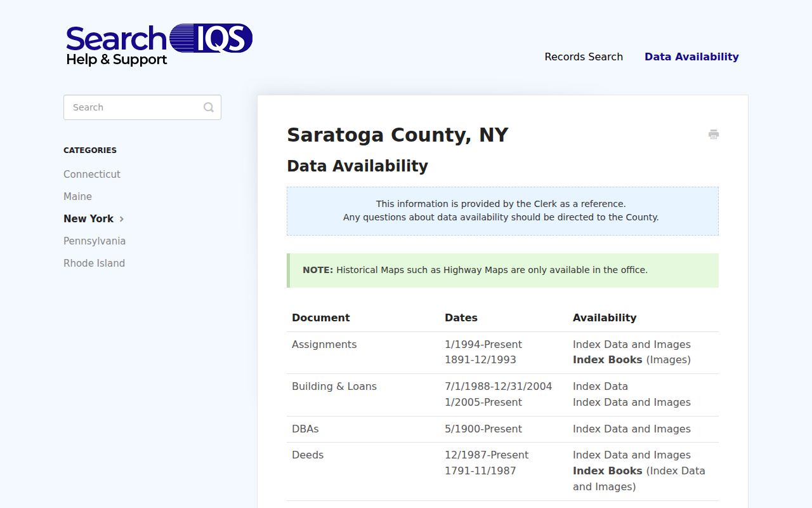Image resolution: width=812 pixels, height=508 pixels.
Task: Select the Connecticut category
Action: [92, 174]
